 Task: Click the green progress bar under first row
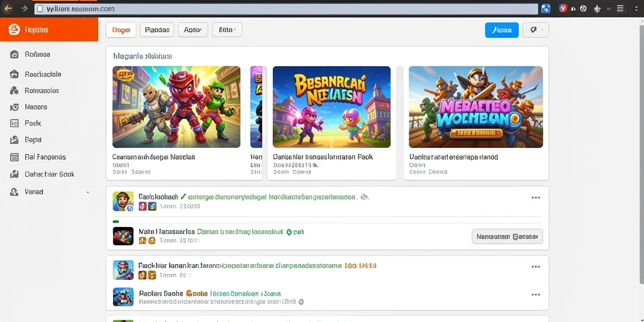point(116,221)
